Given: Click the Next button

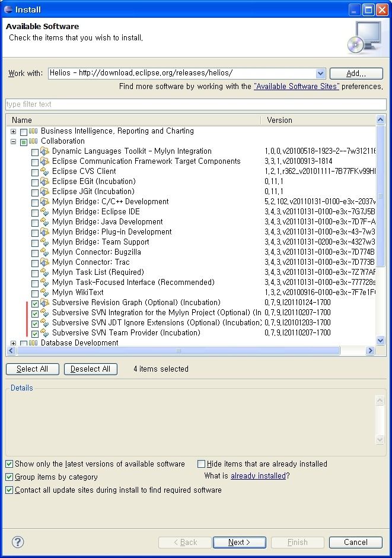Looking at the screenshot, I should [239, 543].
